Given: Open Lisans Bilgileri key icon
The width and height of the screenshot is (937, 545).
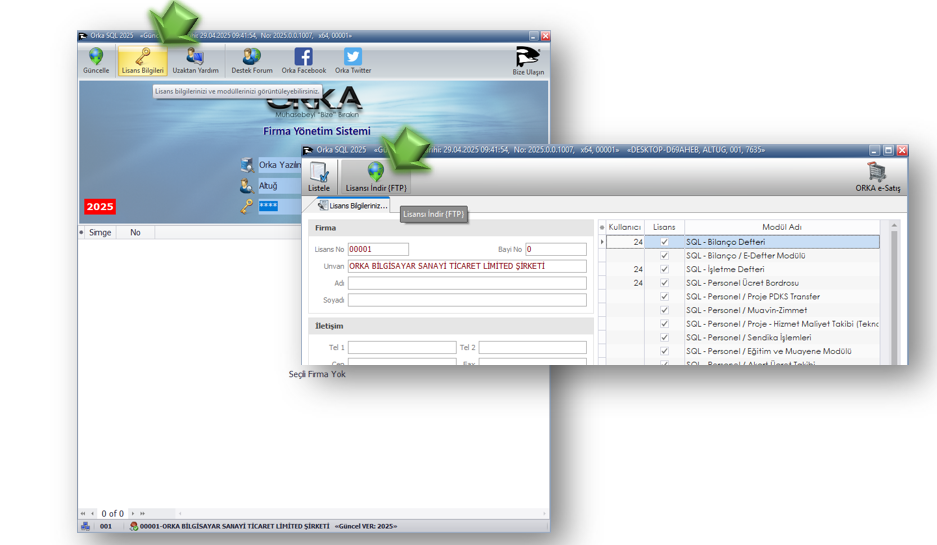Looking at the screenshot, I should click(142, 60).
